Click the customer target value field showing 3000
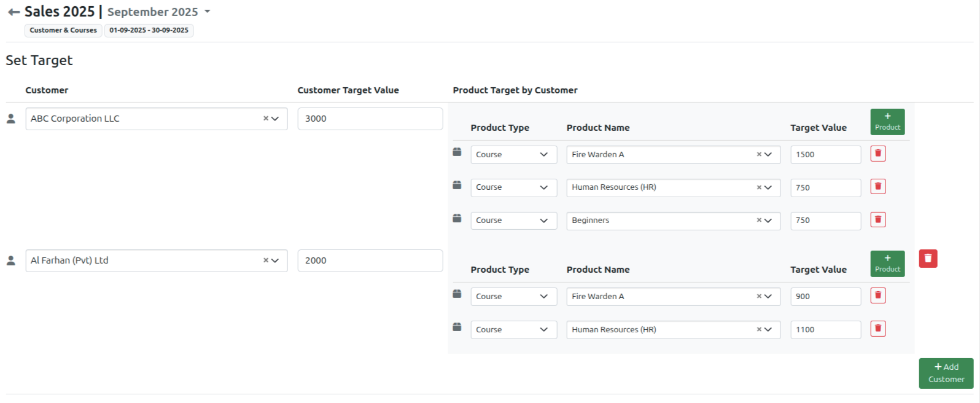 click(370, 119)
